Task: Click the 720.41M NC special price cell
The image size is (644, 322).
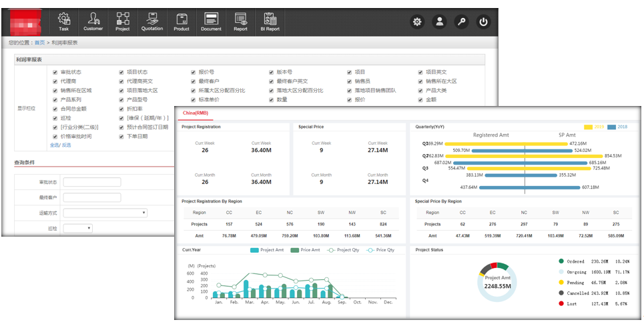Action: click(524, 236)
